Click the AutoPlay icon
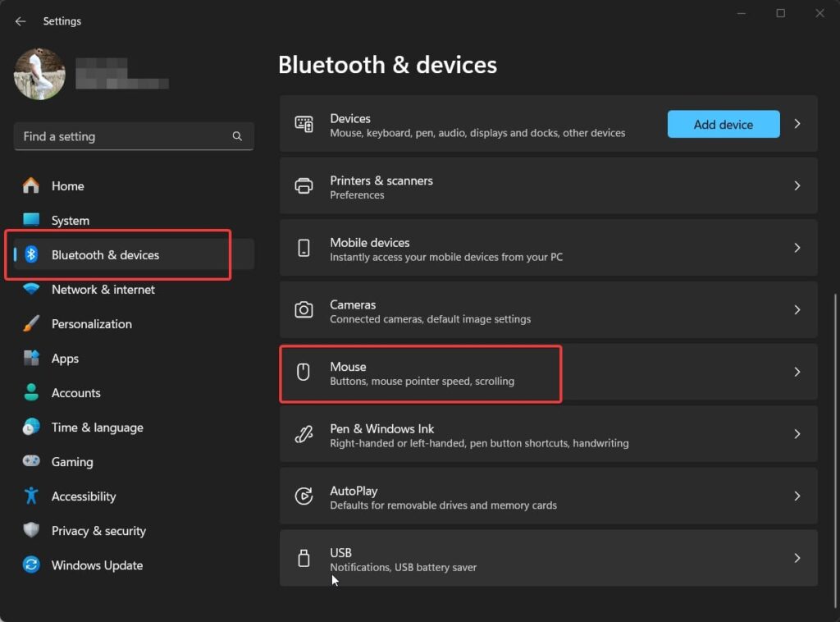 coord(304,496)
